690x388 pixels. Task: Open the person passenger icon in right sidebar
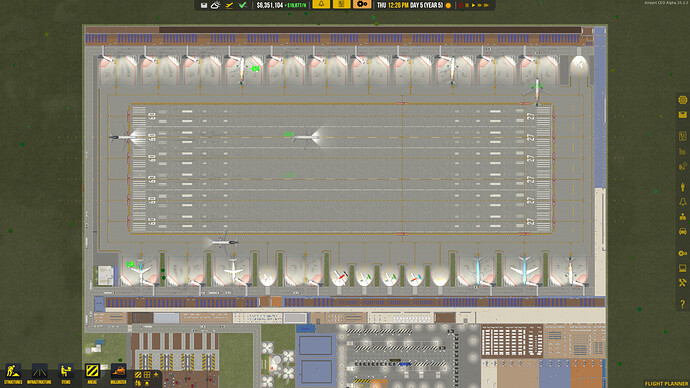(x=683, y=187)
